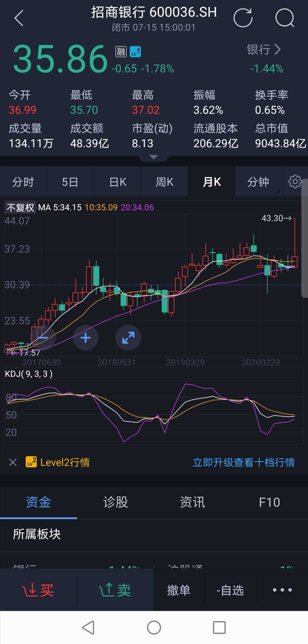Screen dimensions: 308x644
Task: Zoom in the K-line chart
Action: [86, 338]
